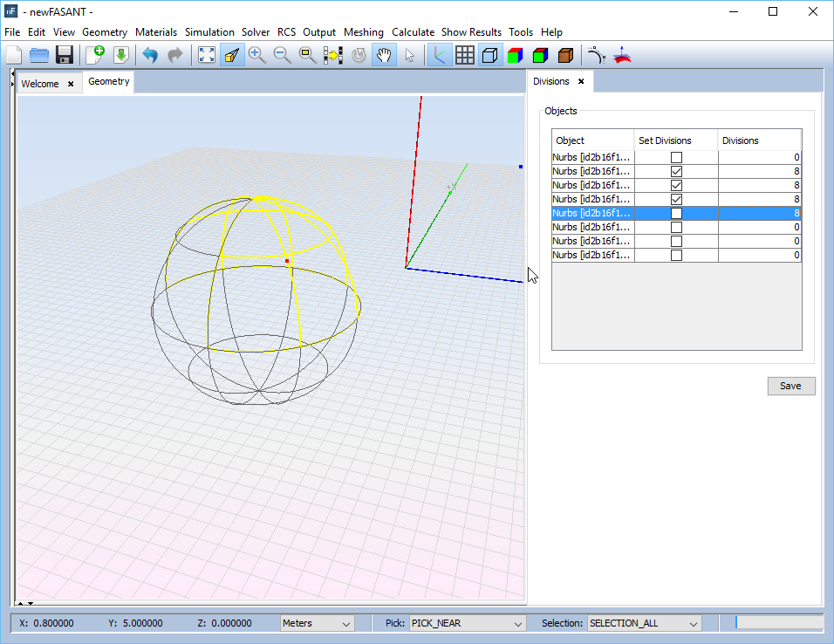Open the Meters units dropdown
834x644 pixels.
pos(317,623)
